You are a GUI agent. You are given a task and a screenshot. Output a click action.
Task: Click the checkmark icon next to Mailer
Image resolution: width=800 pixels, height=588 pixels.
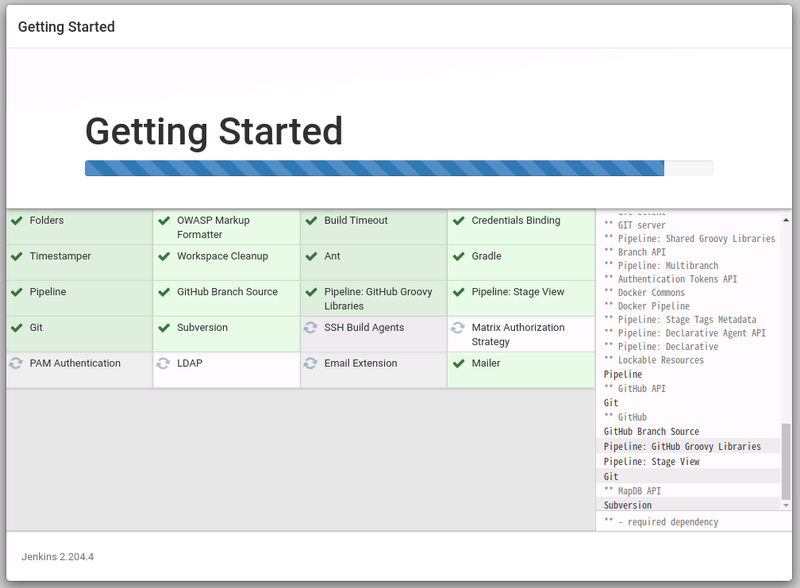pyautogui.click(x=459, y=363)
